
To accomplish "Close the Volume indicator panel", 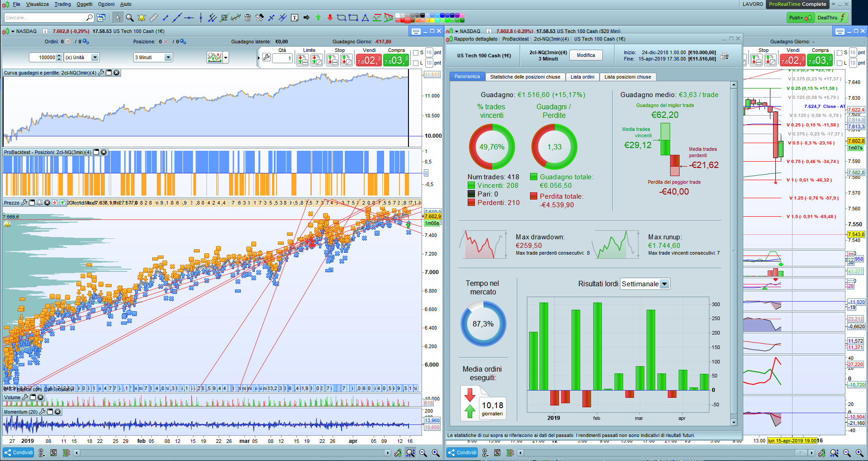I will click(40, 397).
